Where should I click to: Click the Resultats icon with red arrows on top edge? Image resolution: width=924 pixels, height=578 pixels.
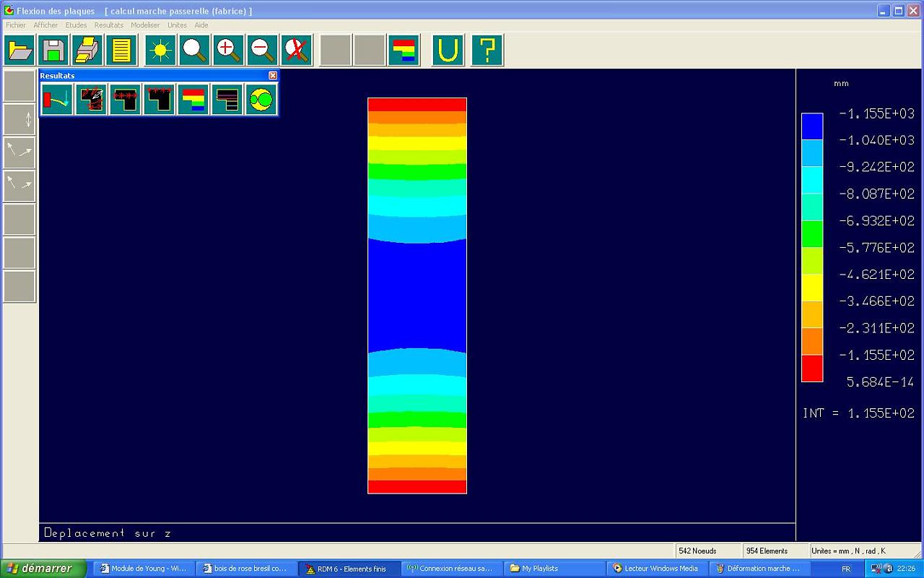tap(159, 99)
